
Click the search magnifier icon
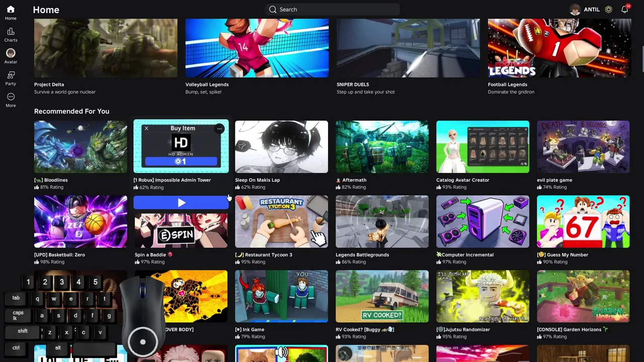coord(273,10)
